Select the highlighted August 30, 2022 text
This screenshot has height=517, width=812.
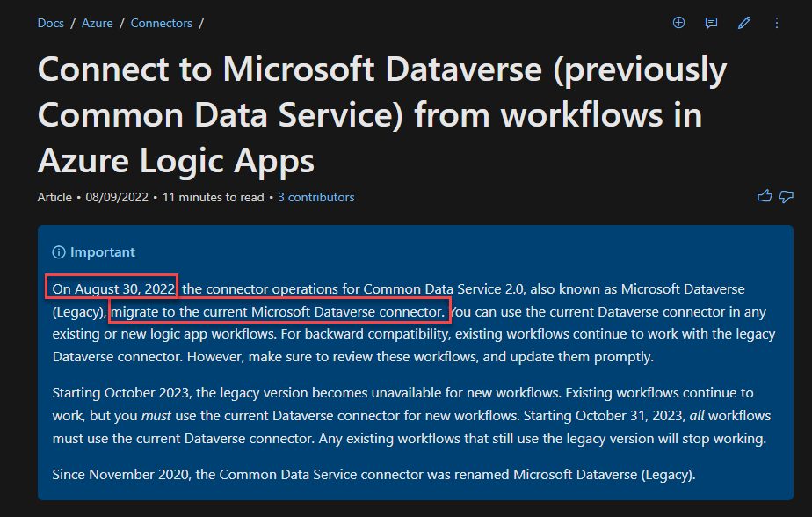111,288
